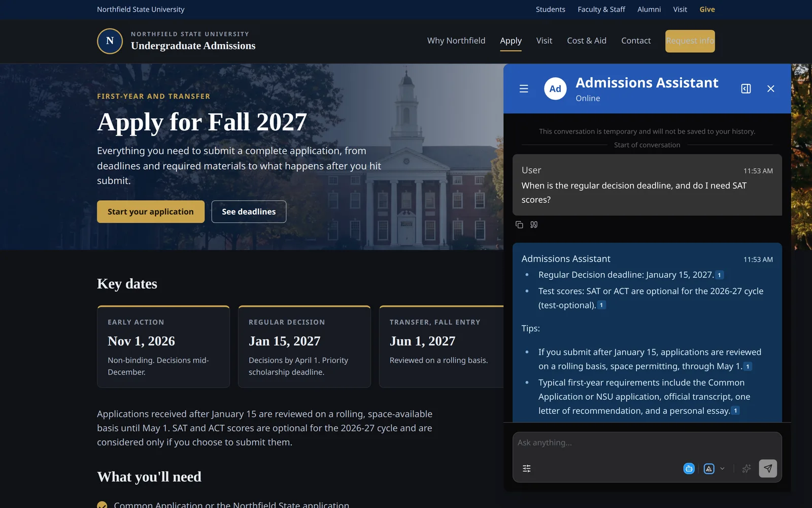Click the Northfield "N" logo
The width and height of the screenshot is (812, 508).
tap(110, 41)
